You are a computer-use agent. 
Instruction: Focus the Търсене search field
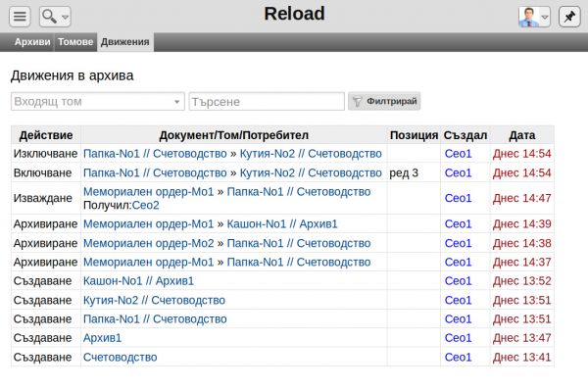[x=267, y=102]
